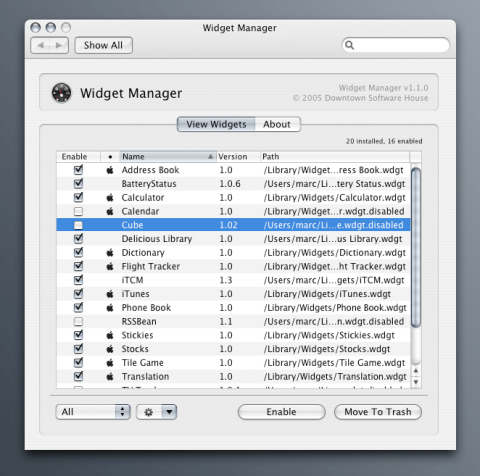Go forward with the right arrow button
The height and width of the screenshot is (476, 480).
(59, 45)
